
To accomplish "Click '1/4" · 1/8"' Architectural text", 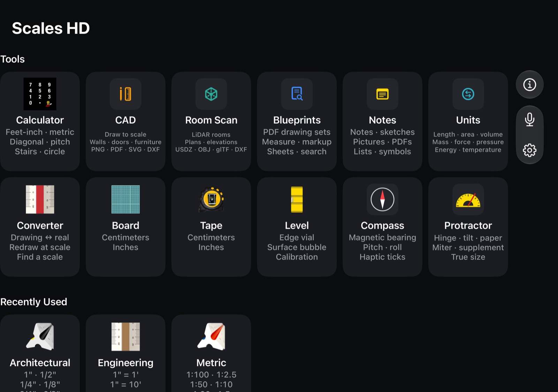I will (40, 385).
